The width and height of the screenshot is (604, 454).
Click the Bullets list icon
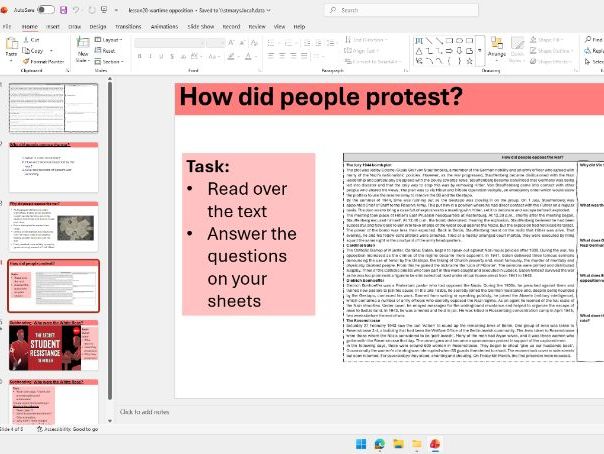point(271,43)
